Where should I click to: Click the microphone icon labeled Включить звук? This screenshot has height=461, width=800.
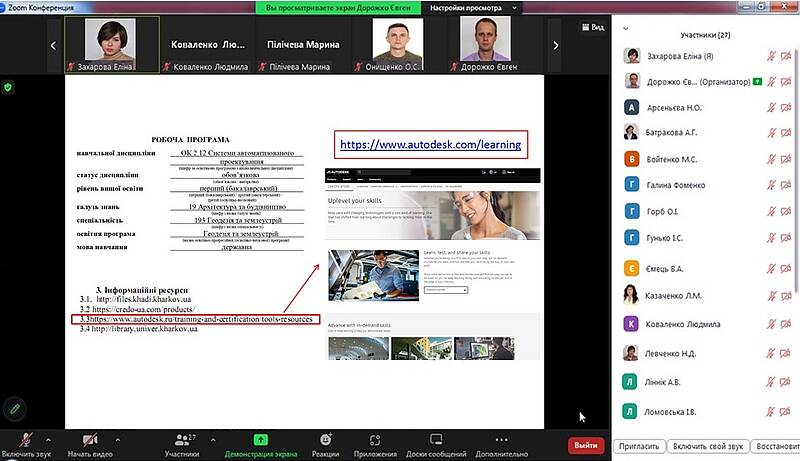[x=22, y=439]
